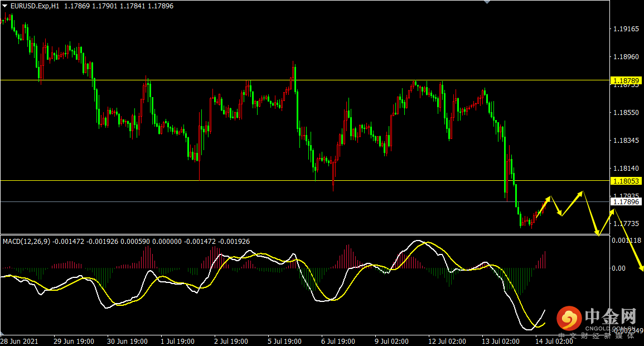Click the yellow 1.18053 price tag
The width and height of the screenshot is (644, 346).
click(626, 181)
